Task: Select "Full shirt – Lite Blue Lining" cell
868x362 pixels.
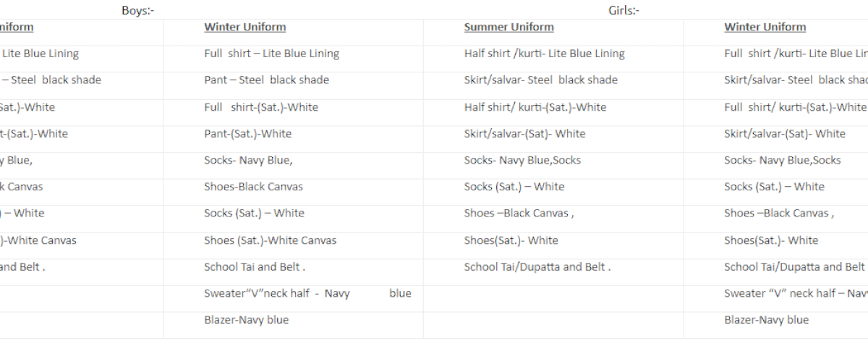Action: (271, 54)
